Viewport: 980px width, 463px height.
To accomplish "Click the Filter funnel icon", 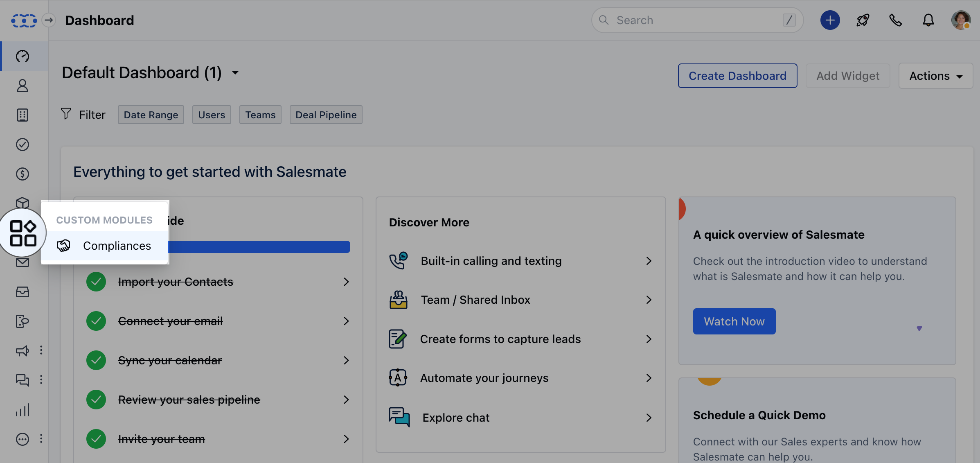I will [66, 114].
